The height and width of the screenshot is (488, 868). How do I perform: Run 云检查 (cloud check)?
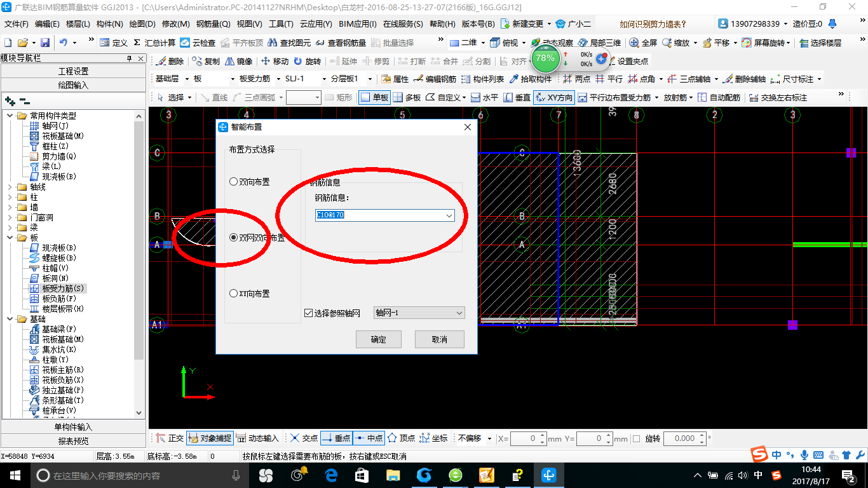[198, 43]
